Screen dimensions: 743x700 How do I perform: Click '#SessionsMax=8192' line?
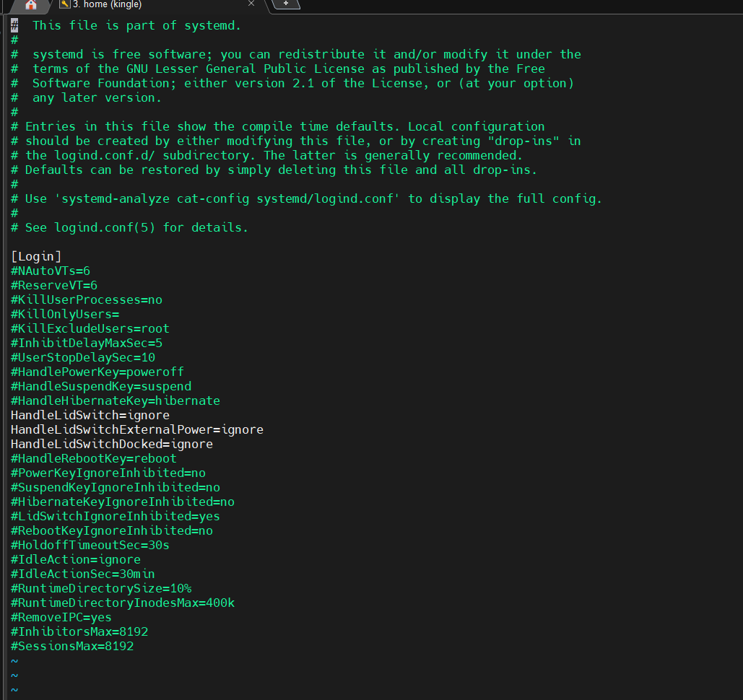[72, 647]
